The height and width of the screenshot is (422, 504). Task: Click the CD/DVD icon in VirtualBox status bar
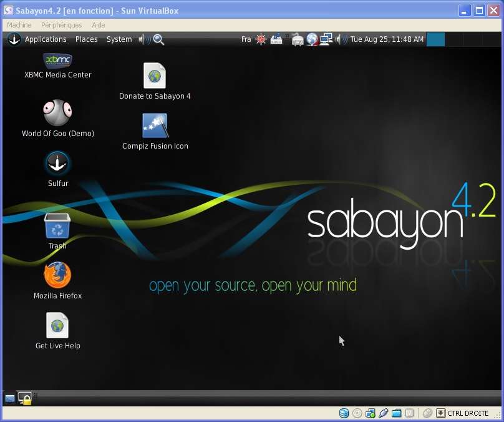point(357,413)
